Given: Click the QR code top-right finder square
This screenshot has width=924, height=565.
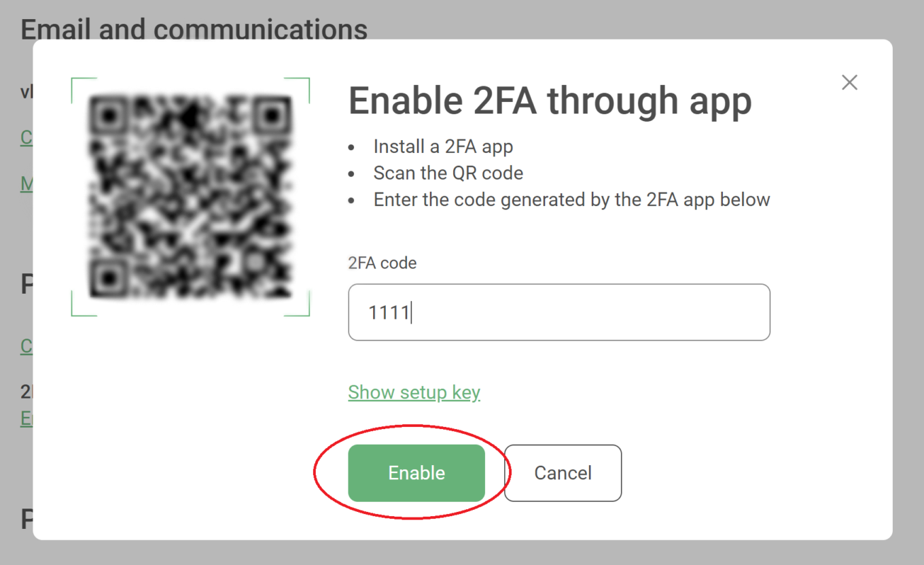Looking at the screenshot, I should coord(273,116).
